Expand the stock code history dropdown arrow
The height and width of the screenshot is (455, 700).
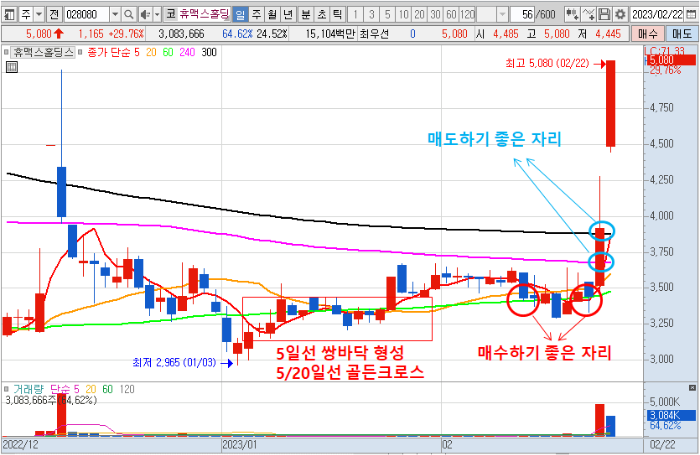pos(115,15)
